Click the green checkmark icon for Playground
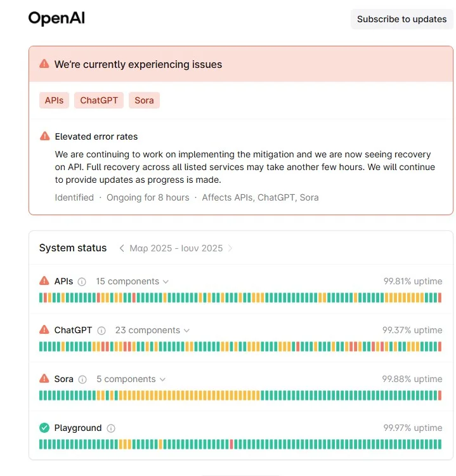The image size is (456, 476). [44, 428]
